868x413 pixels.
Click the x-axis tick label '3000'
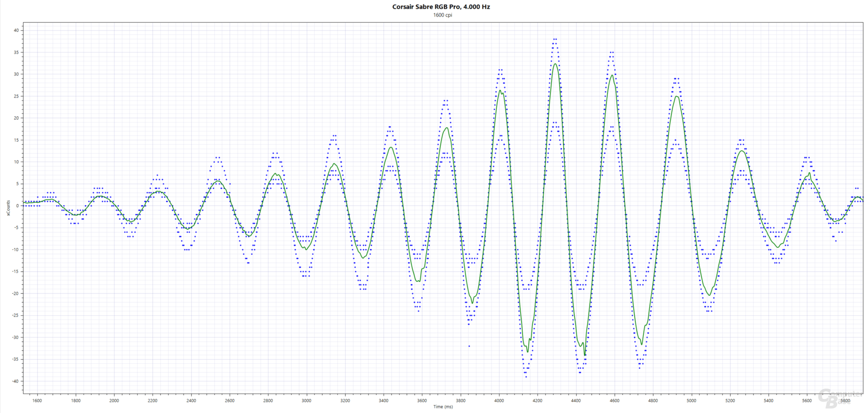(307, 400)
